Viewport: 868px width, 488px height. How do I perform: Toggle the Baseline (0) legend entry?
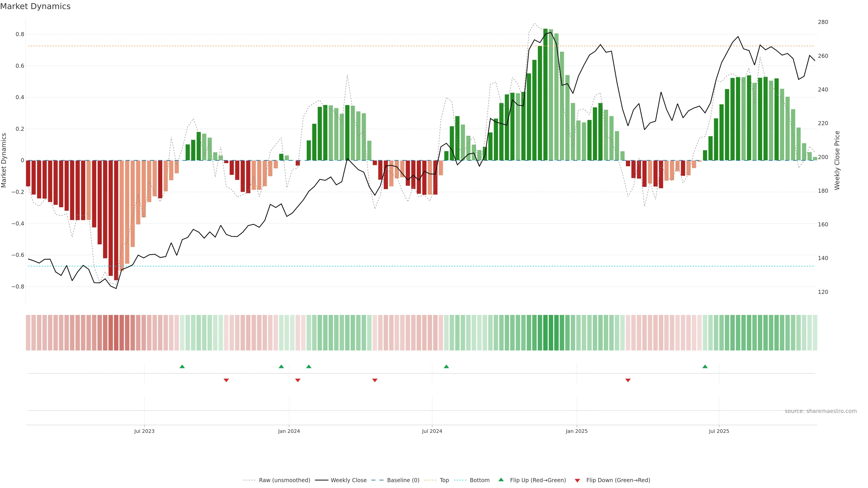pos(403,480)
